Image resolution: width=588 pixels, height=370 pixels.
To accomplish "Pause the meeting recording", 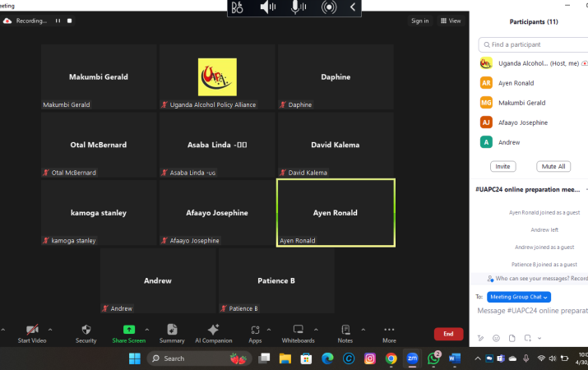I will click(x=58, y=21).
